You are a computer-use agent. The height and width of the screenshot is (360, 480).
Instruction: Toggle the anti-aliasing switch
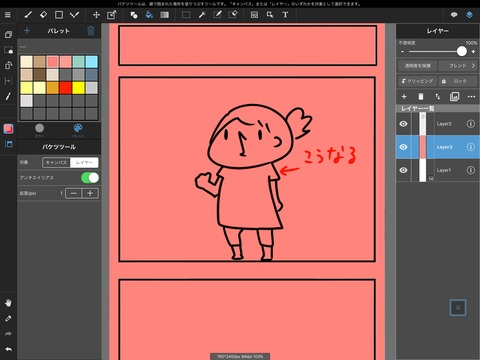90,178
